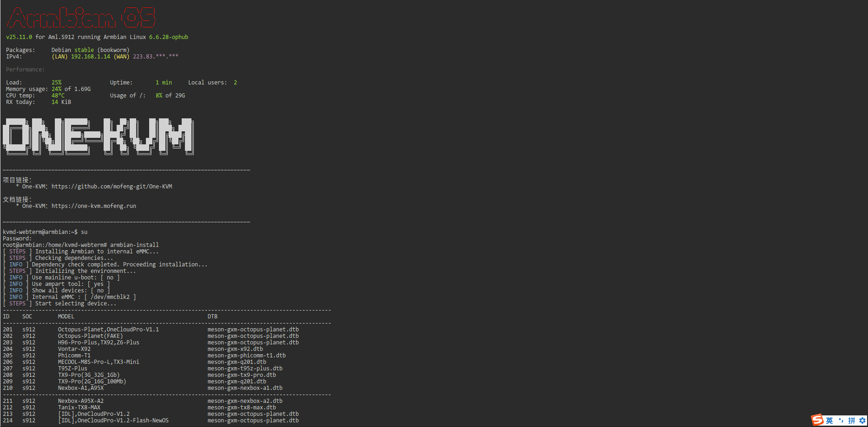868x427 pixels.
Task: Click the Local users count 2
Action: (235, 83)
